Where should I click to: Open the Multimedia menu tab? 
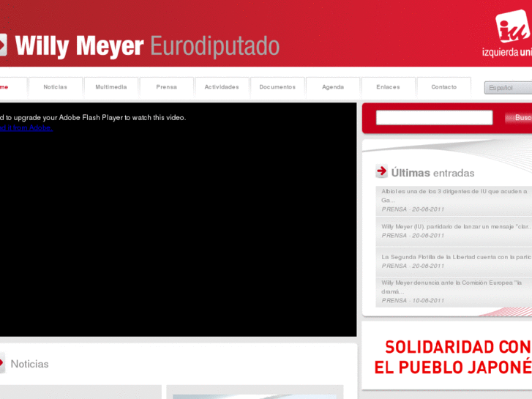pyautogui.click(x=111, y=87)
